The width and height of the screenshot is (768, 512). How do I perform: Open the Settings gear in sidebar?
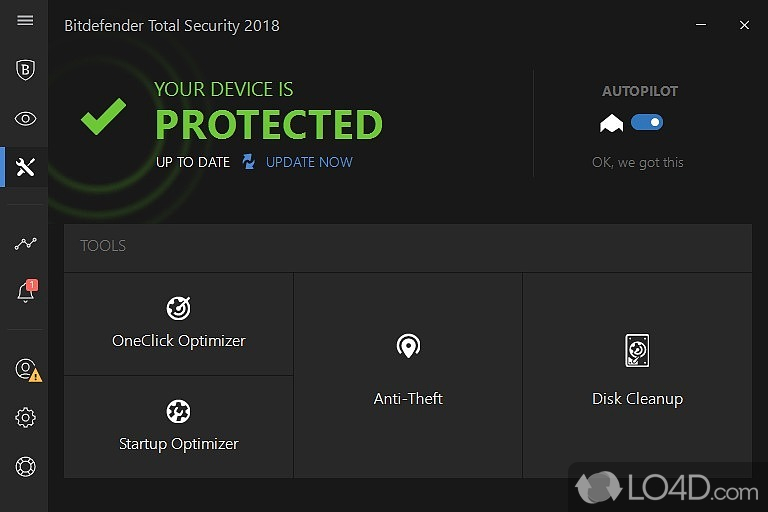[26, 418]
